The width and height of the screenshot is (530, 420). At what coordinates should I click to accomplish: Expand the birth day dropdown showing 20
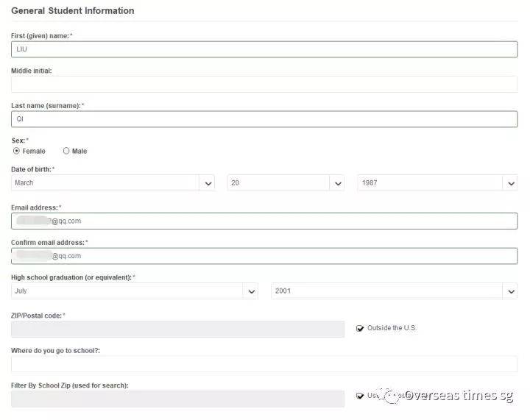(286, 183)
